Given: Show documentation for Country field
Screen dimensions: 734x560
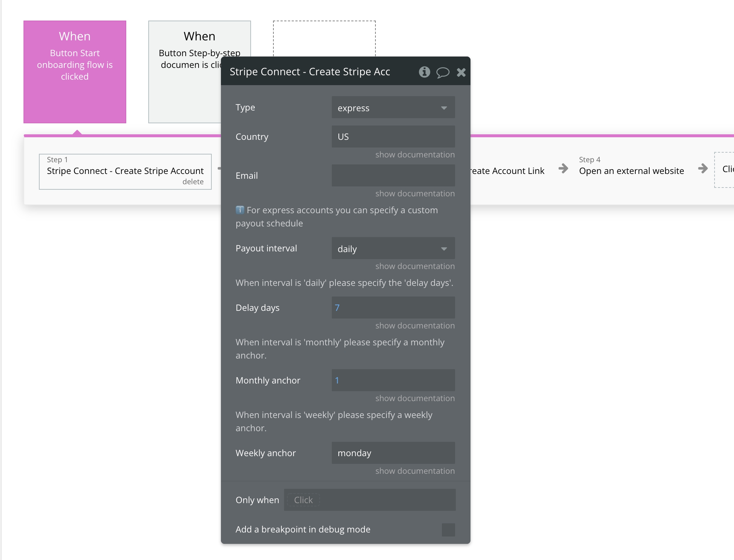Looking at the screenshot, I should pyautogui.click(x=415, y=155).
